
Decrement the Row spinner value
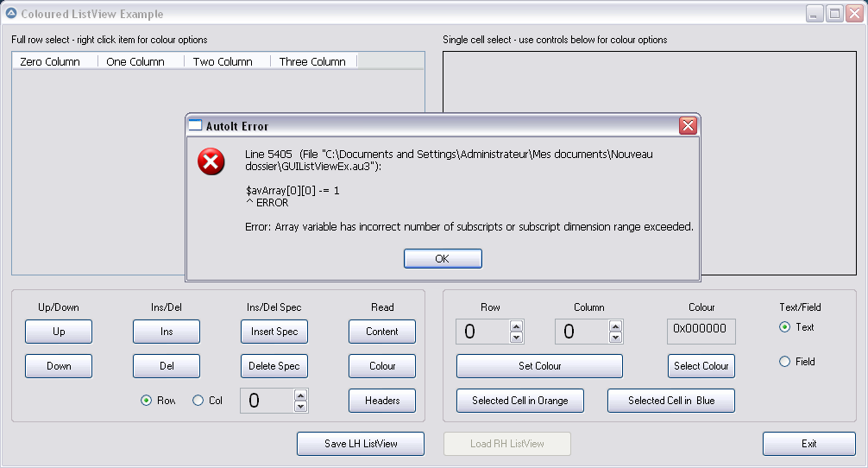(x=517, y=338)
